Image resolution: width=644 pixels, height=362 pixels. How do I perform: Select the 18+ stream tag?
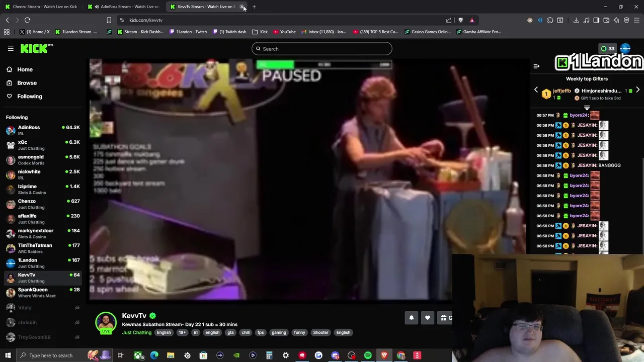tap(182, 332)
